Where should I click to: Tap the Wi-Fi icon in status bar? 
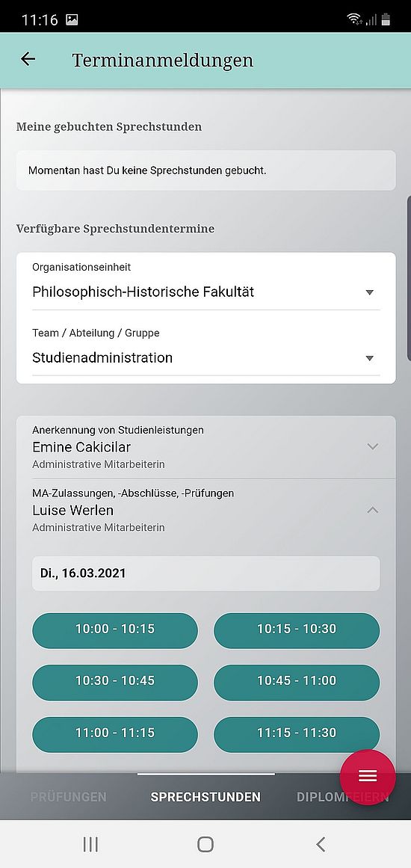pyautogui.click(x=354, y=19)
